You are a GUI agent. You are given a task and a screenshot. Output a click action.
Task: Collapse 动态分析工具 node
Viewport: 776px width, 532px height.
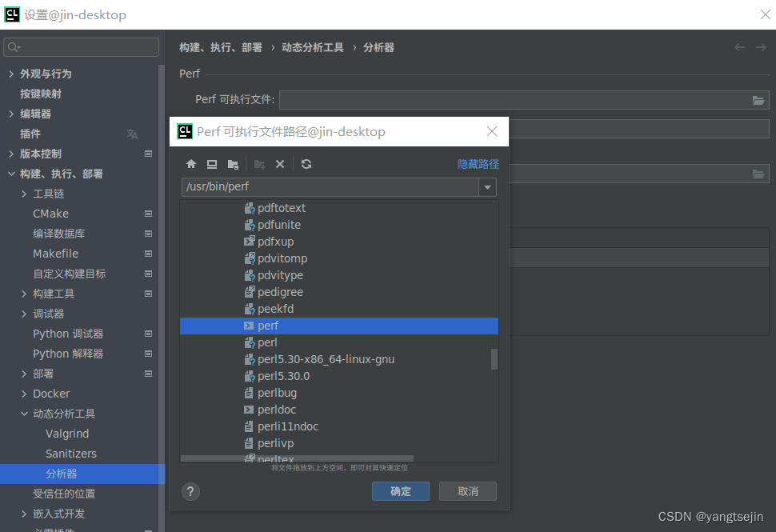24,414
